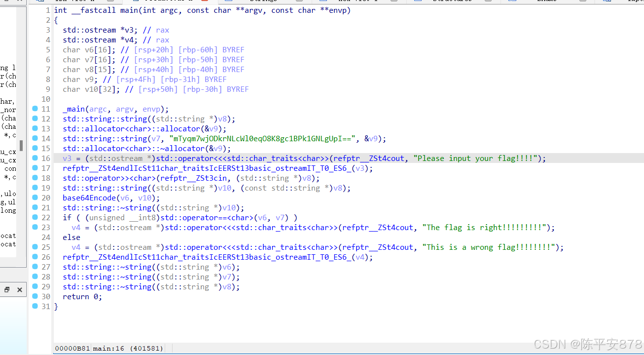Click the [rsp+4Fh] [rbp-31h] comment
Viewport: 644px width, 355px height.
(x=158, y=79)
